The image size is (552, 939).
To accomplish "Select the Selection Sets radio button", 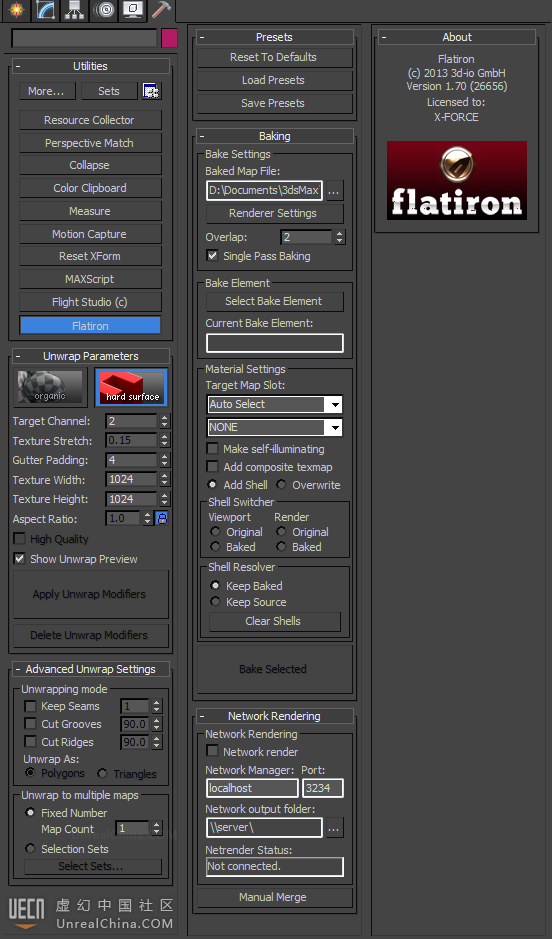I will [x=30, y=848].
